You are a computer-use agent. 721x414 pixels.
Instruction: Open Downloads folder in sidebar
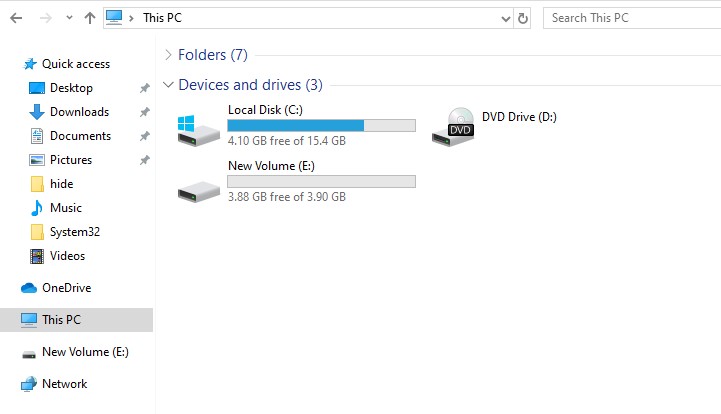[78, 112]
